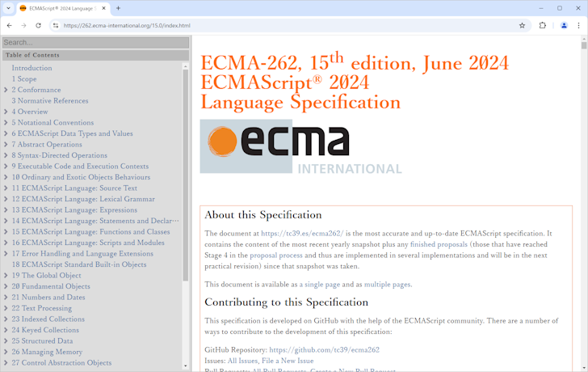Click sidebar scrollbar up arrow
588x372 pixels.
(185, 66)
